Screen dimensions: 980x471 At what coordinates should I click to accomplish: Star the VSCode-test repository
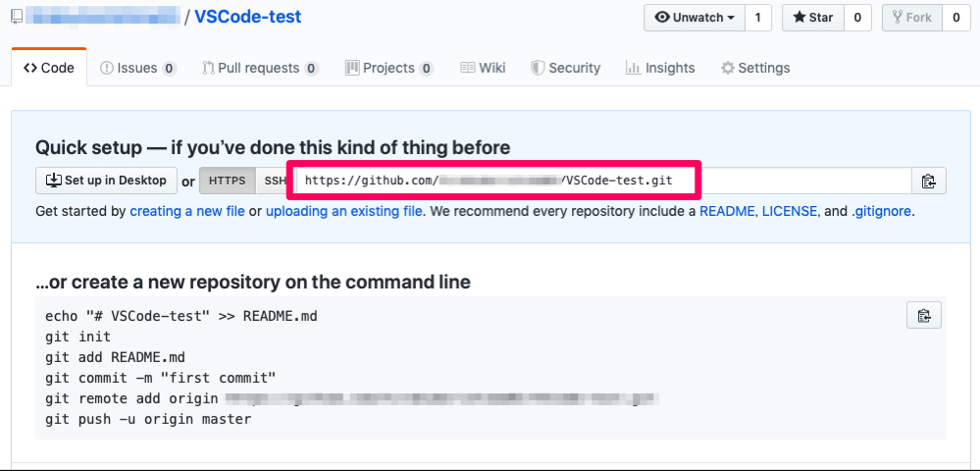tap(813, 18)
